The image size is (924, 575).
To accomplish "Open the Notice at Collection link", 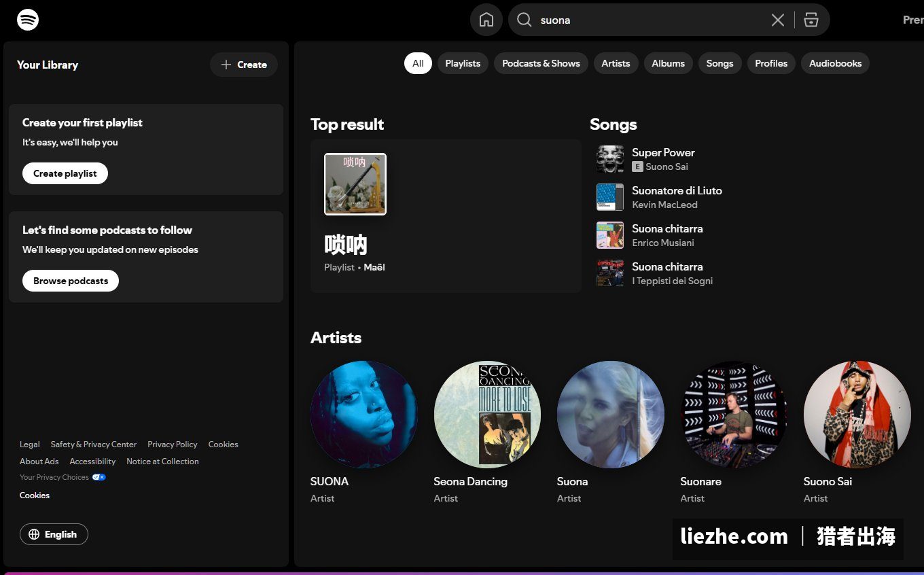I will click(x=162, y=461).
